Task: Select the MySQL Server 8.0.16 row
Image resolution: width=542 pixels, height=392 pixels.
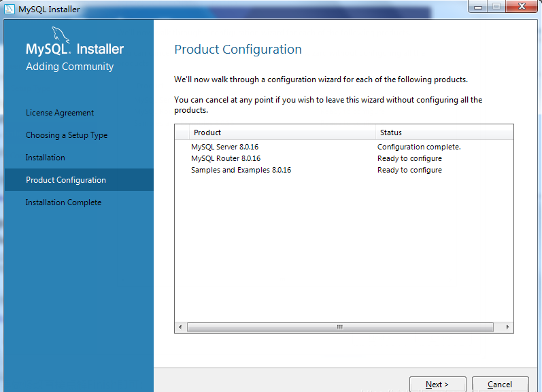Action: pyautogui.click(x=344, y=147)
